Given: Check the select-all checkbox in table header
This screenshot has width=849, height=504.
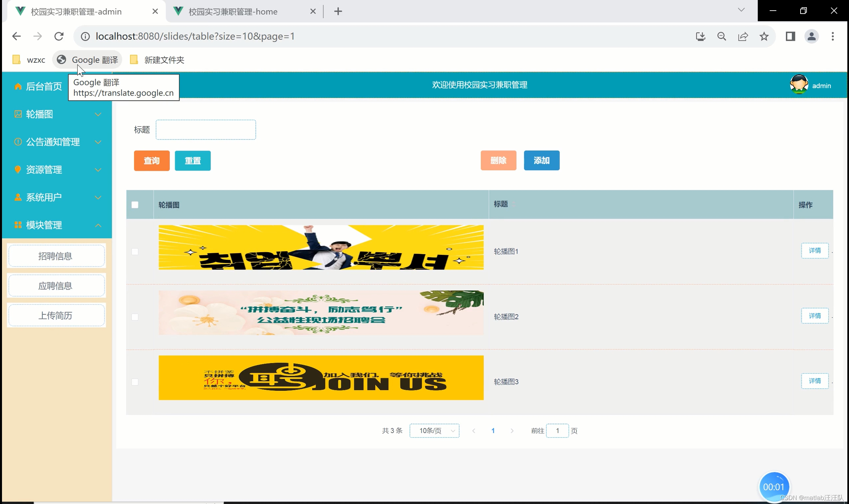Looking at the screenshot, I should tap(135, 205).
